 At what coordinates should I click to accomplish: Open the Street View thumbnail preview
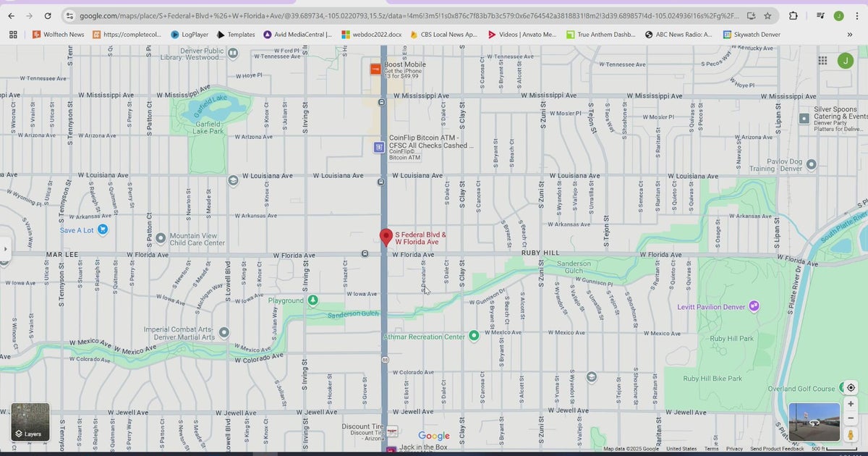pyautogui.click(x=814, y=423)
